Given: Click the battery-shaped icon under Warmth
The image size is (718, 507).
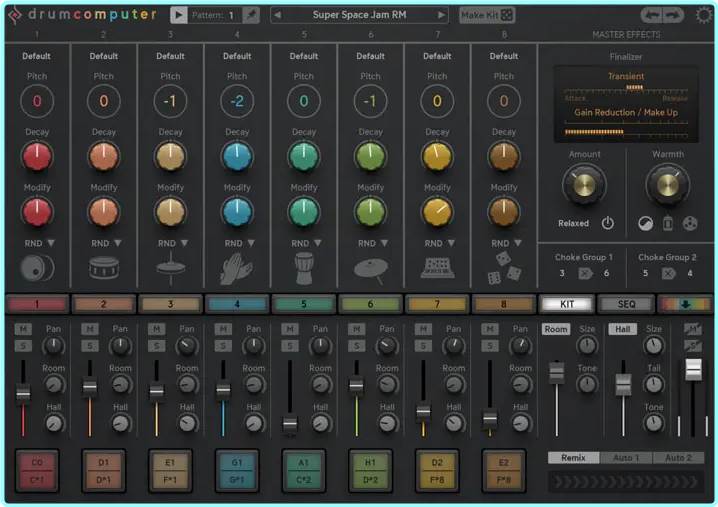Looking at the screenshot, I should 668,224.
